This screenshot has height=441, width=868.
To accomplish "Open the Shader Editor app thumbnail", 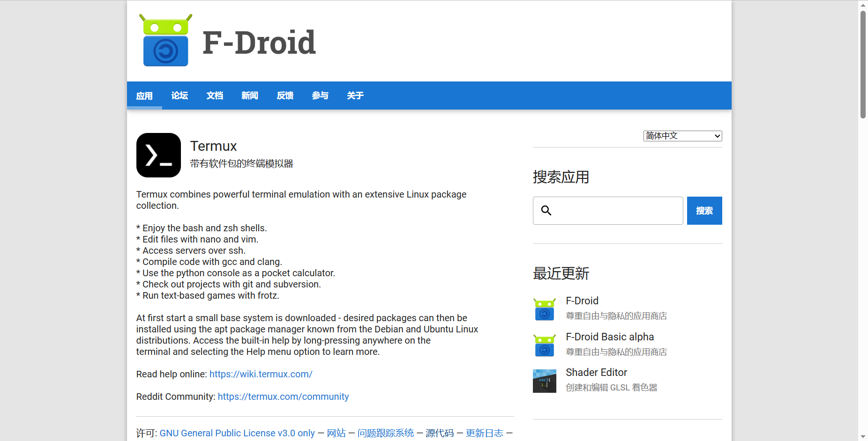I will 544,381.
